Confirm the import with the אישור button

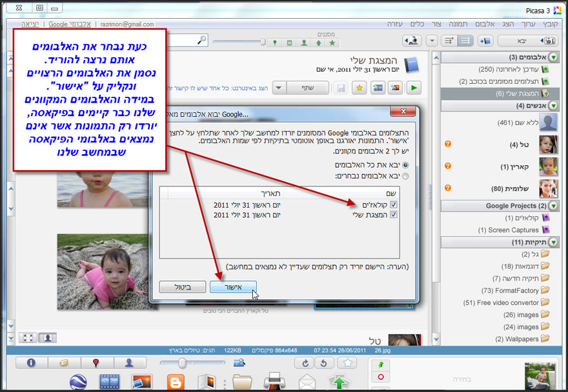click(233, 287)
